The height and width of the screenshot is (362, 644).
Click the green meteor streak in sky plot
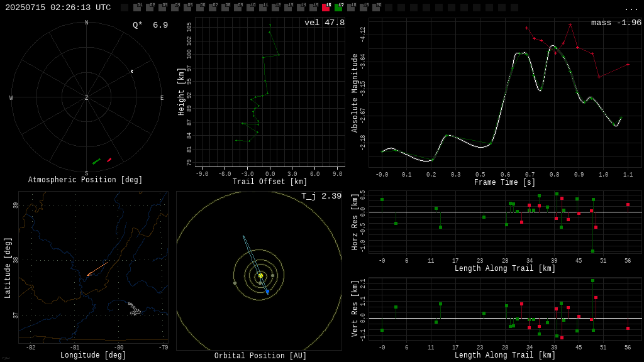[96, 162]
